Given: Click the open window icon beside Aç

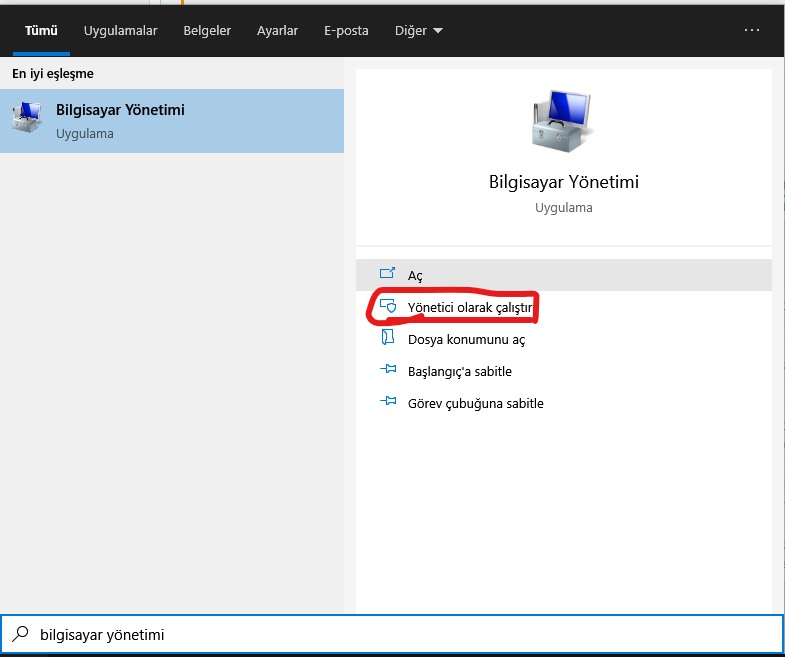Looking at the screenshot, I should coord(387,273).
